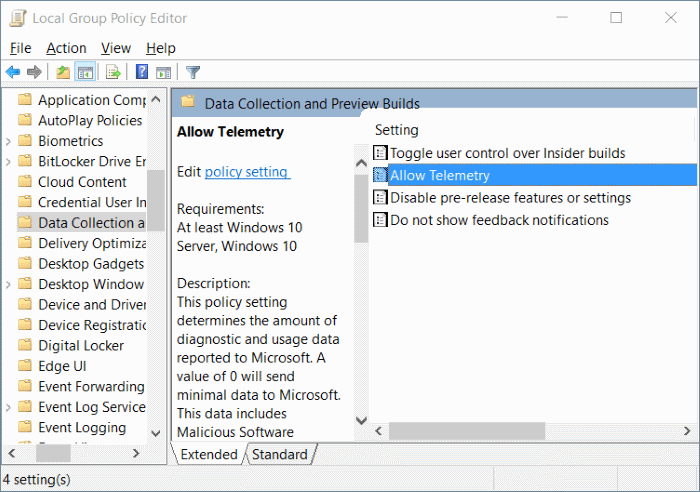This screenshot has width=700, height=492.
Task: Select AutoPlay Policies in the tree
Action: 90,121
